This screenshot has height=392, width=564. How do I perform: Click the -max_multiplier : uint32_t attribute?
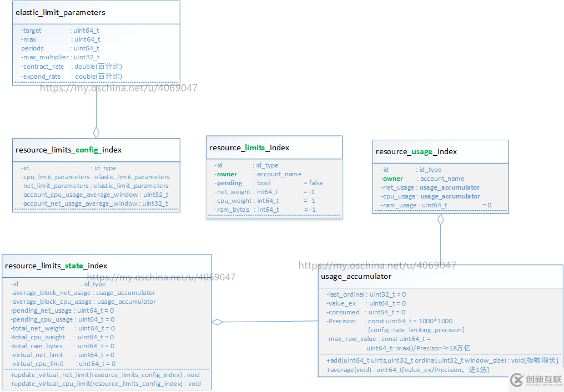coord(61,57)
